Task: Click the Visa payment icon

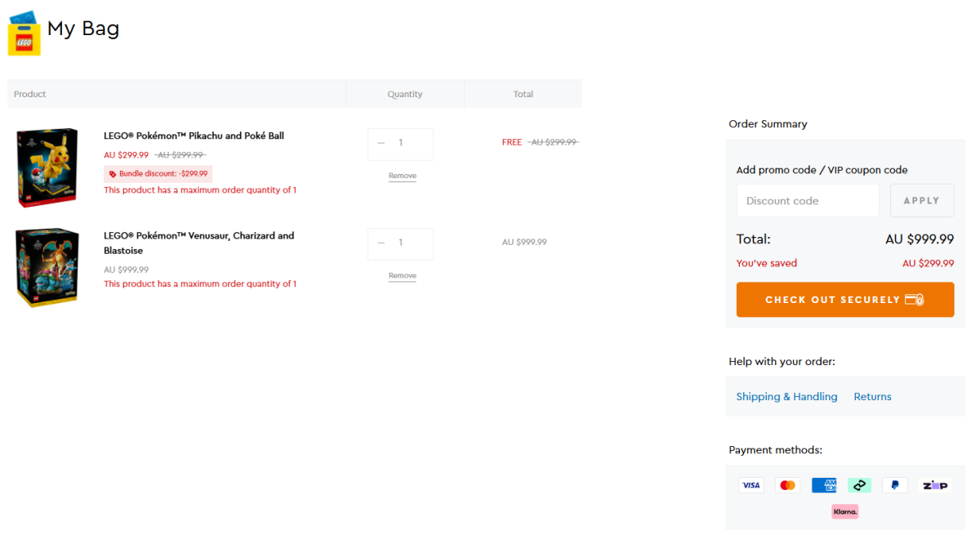Action: click(751, 485)
